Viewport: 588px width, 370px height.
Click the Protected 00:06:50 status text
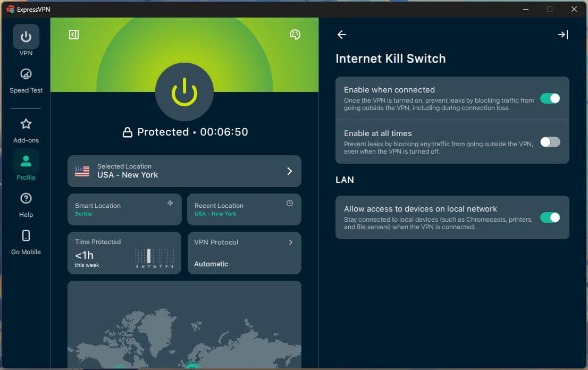192,132
